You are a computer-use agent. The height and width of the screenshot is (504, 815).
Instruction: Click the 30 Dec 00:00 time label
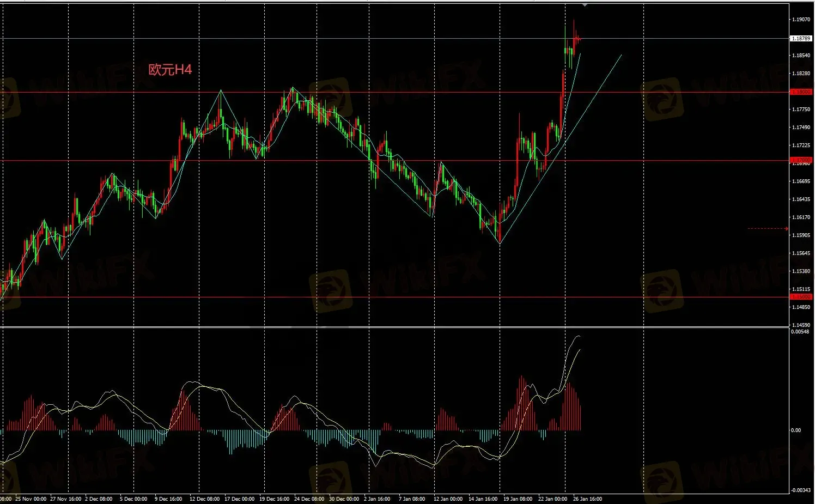344,499
